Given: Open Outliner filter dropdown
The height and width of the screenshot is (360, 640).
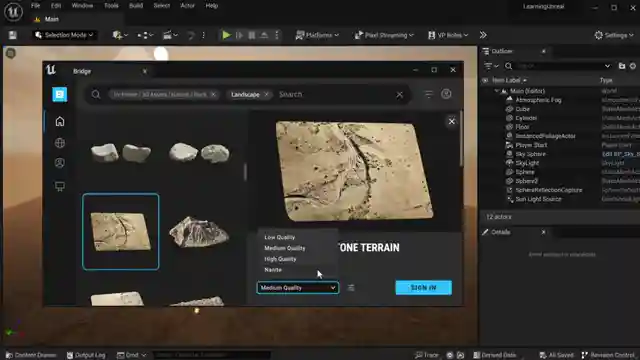Looking at the screenshot, I should click(x=491, y=66).
